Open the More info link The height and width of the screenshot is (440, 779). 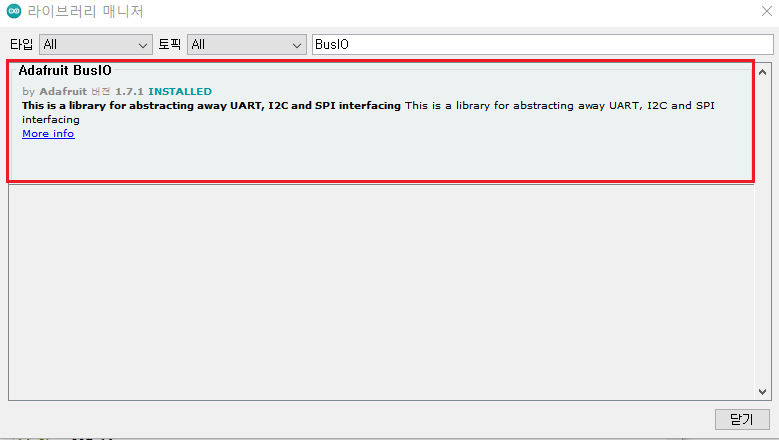coord(48,134)
